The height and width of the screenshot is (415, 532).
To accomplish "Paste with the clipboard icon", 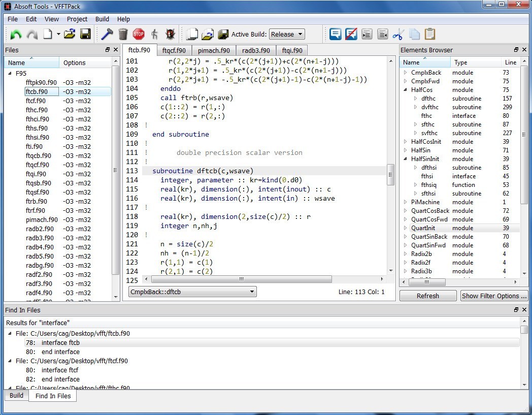I will [430, 34].
